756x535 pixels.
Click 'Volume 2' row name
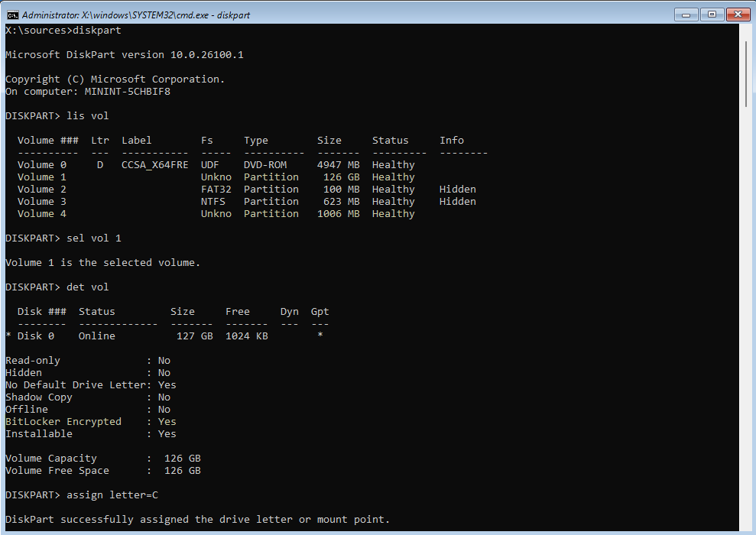42,190
